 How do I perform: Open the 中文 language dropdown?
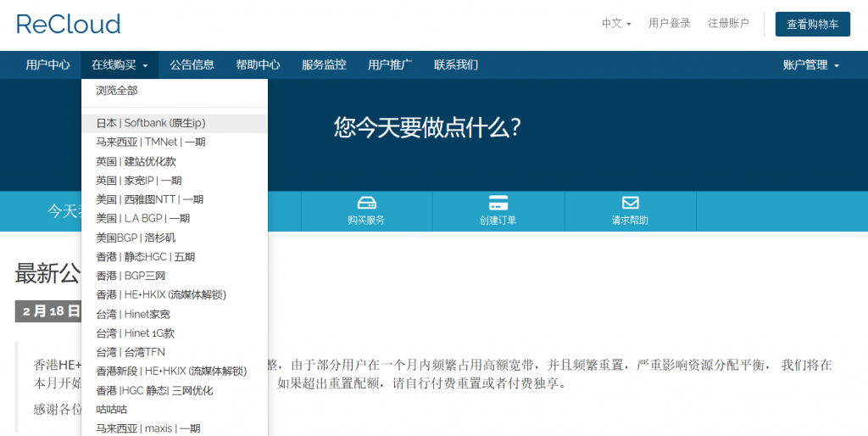click(x=617, y=23)
